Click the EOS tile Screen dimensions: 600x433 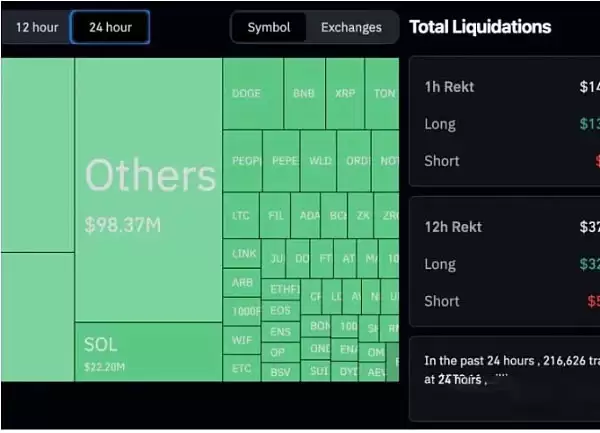click(281, 311)
